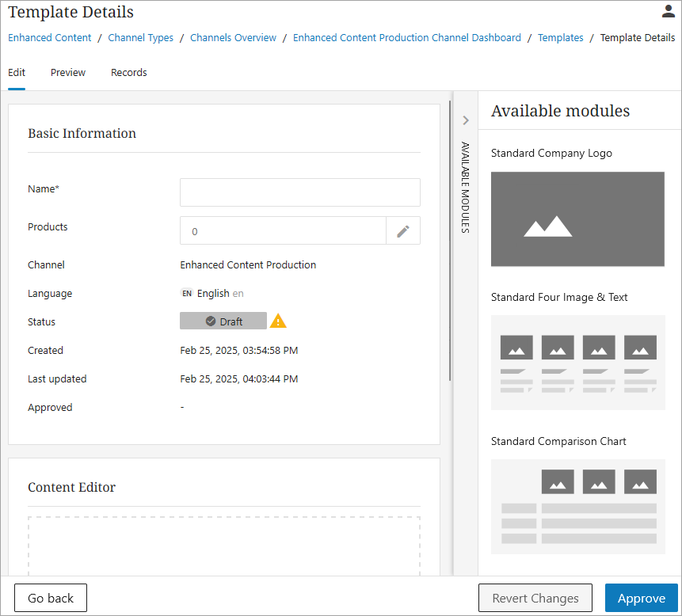Viewport: 682px width, 616px height.
Task: Go to the Templates breadcrumb link
Action: pos(560,38)
